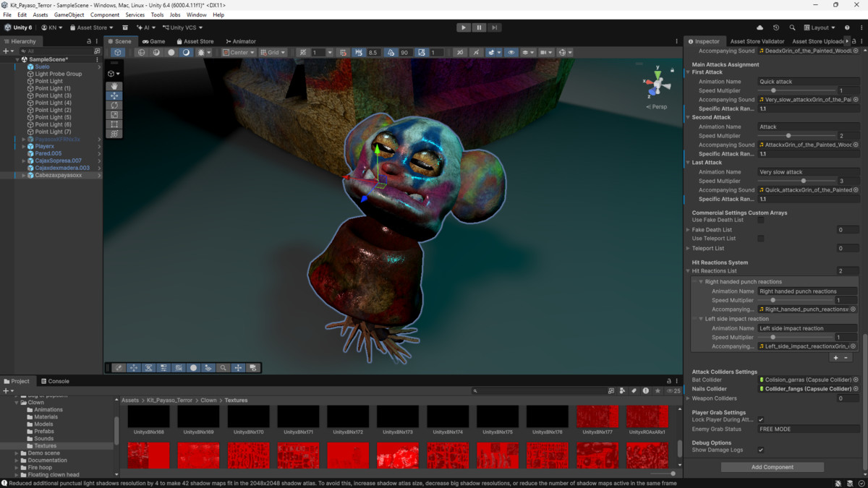The height and width of the screenshot is (488, 868).
Task: Switch to the Animator tab
Action: click(241, 41)
